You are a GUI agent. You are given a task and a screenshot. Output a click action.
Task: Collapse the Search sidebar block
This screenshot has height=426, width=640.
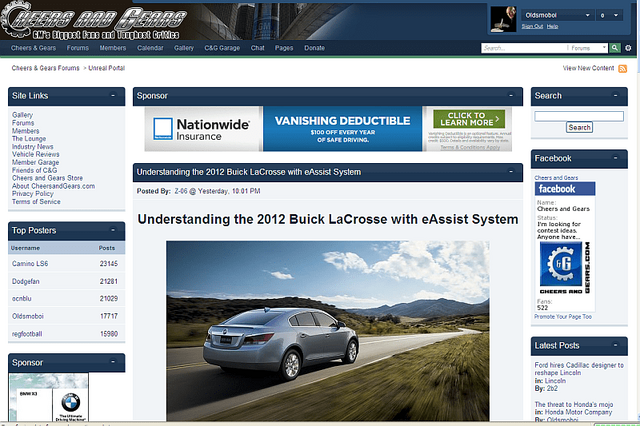(616, 95)
